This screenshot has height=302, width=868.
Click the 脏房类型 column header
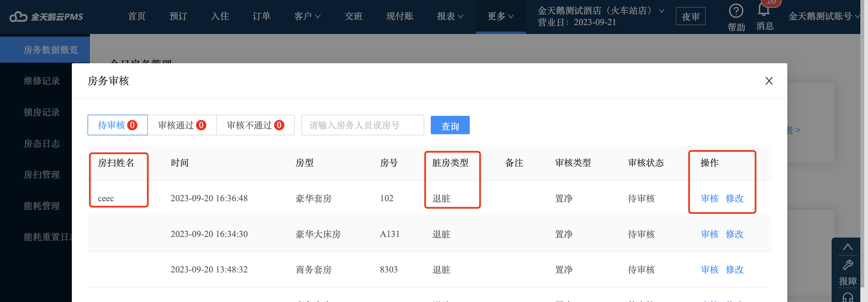(450, 163)
